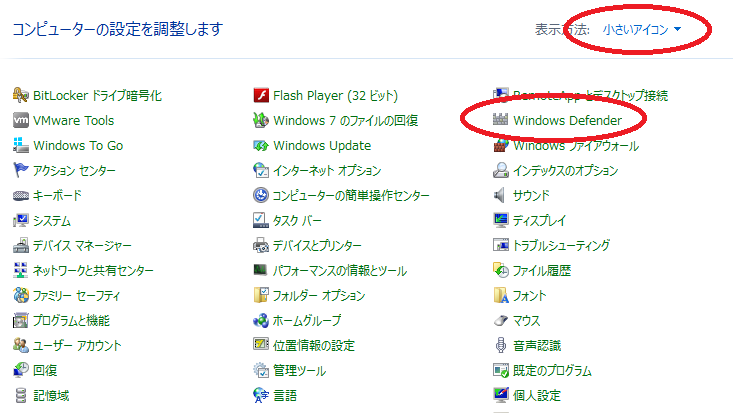Open the キーボード keyboard icon
The width and height of the screenshot is (733, 413).
click(21, 196)
